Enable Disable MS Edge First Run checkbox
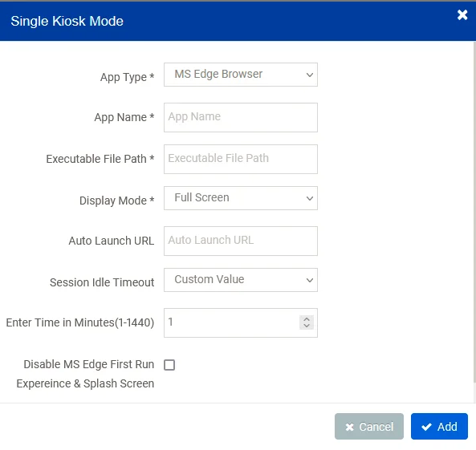The image size is (476, 450). pos(169,365)
